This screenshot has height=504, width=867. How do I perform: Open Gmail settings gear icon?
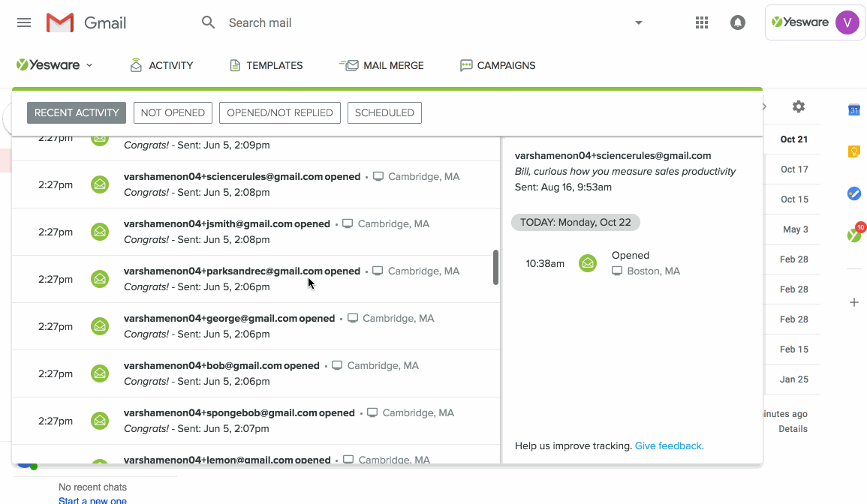point(799,107)
